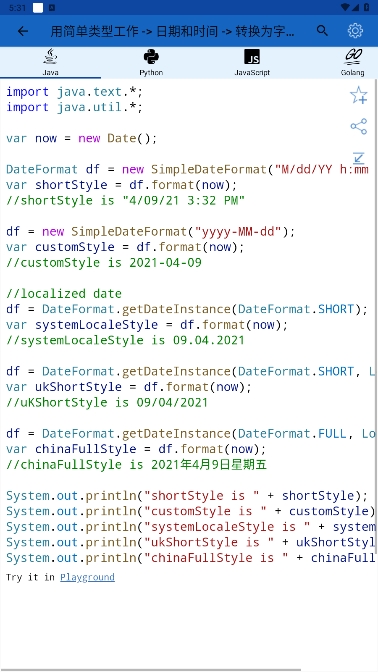Select 'var systemLocaleStyle = df.format(now);' line
Screen dimensions: 378x672
(147, 325)
